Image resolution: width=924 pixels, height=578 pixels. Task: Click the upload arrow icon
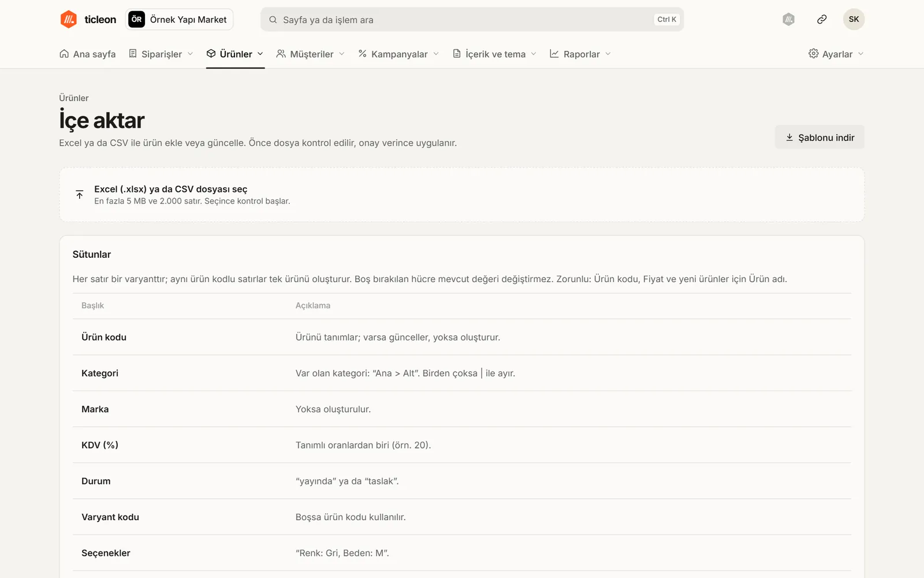tap(80, 195)
